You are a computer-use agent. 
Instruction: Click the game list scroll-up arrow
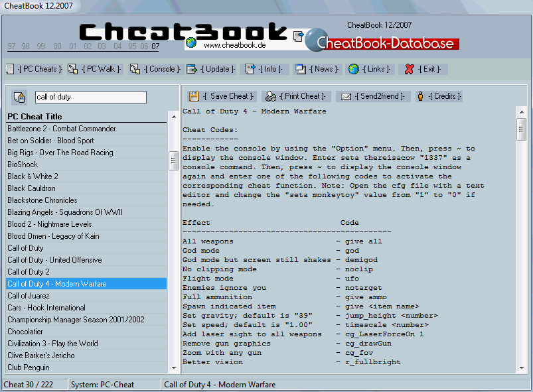click(174, 117)
